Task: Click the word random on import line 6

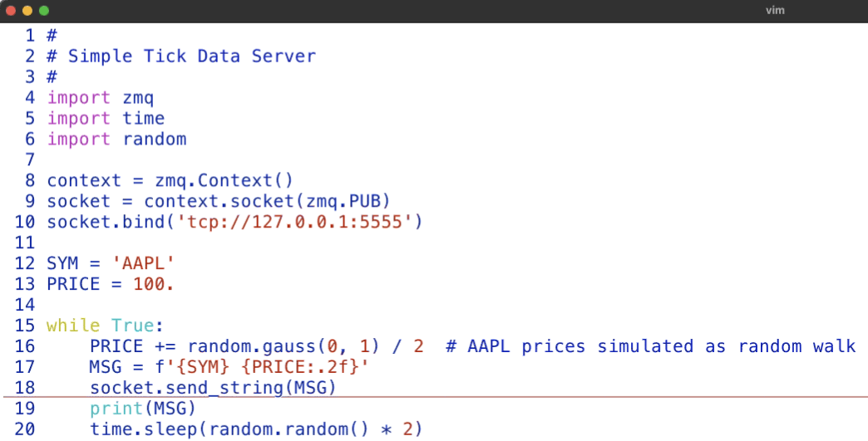Action: [x=154, y=140]
